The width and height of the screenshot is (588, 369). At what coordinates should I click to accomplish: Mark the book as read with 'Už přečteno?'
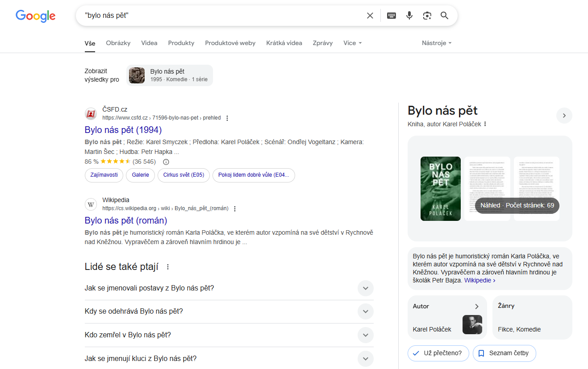438,353
